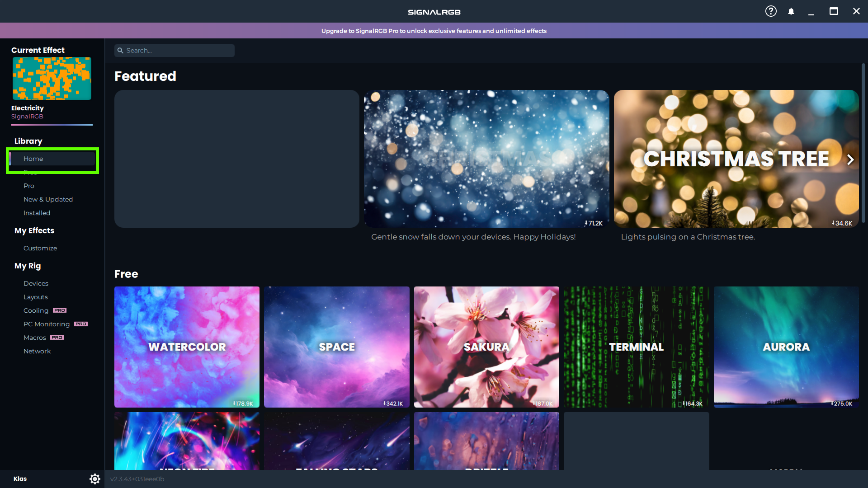Click the upgrade to SignalRGB Pro banner

[434, 31]
